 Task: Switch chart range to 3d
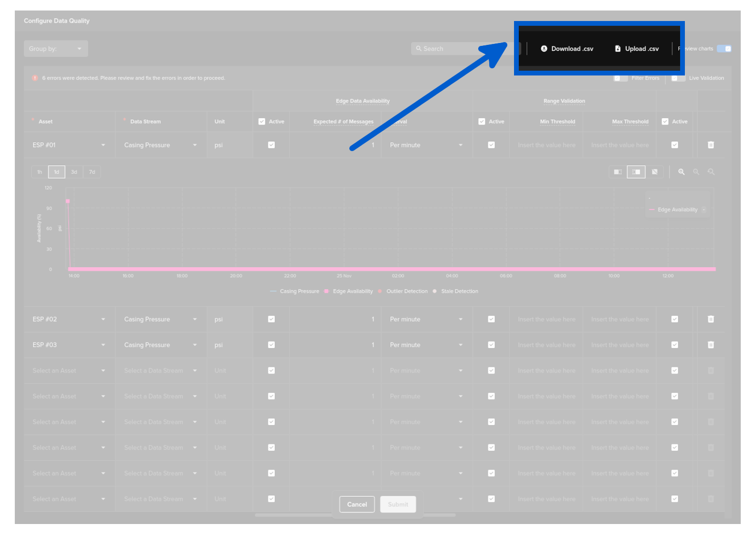[x=74, y=172]
